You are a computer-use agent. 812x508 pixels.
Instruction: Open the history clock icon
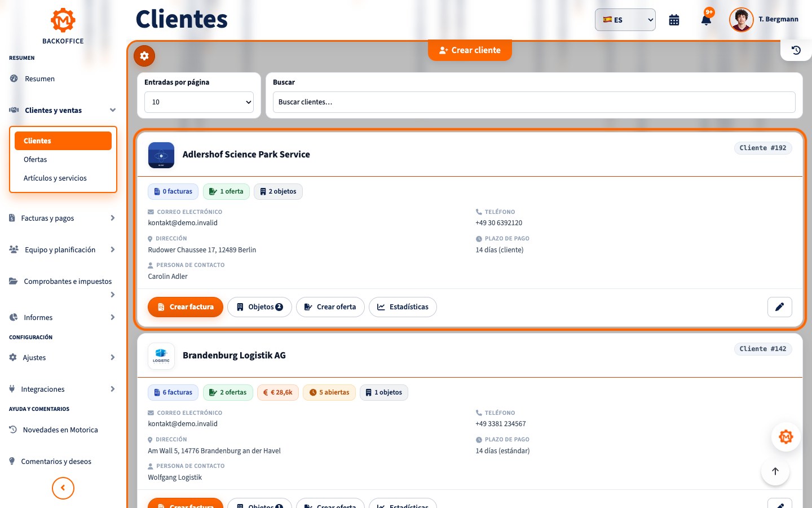[796, 50]
